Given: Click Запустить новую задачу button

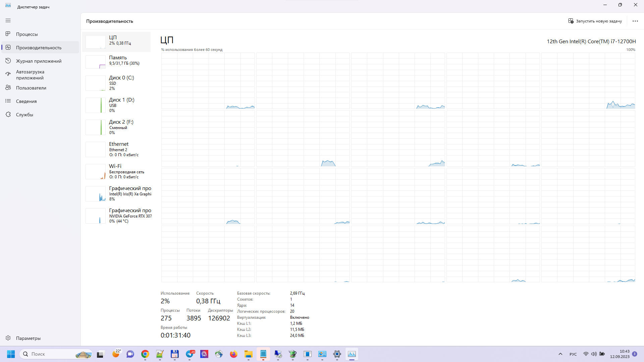Looking at the screenshot, I should coord(595,21).
